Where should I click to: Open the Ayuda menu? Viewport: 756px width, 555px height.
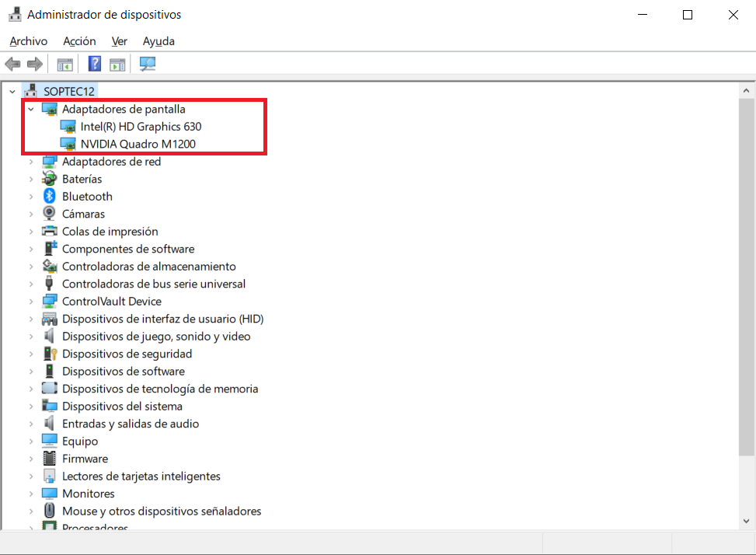point(159,41)
